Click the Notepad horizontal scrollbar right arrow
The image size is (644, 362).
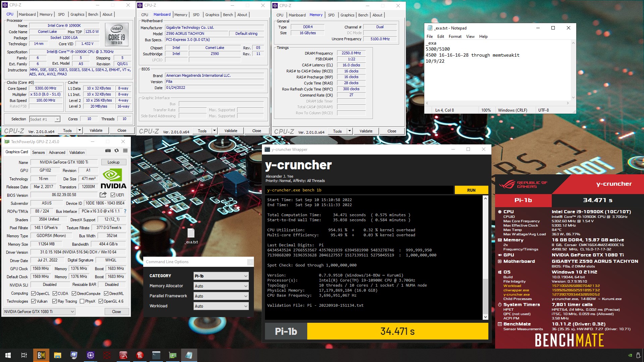pos(568,103)
